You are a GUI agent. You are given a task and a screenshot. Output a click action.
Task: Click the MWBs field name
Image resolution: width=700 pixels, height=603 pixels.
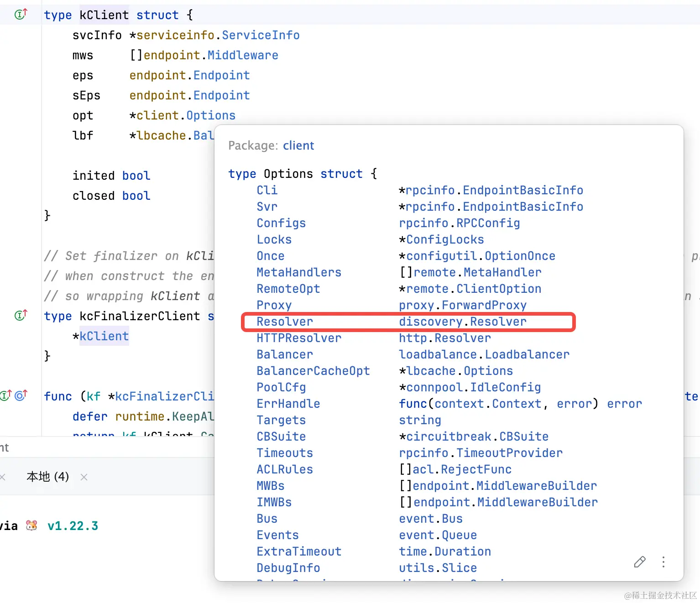click(x=271, y=486)
